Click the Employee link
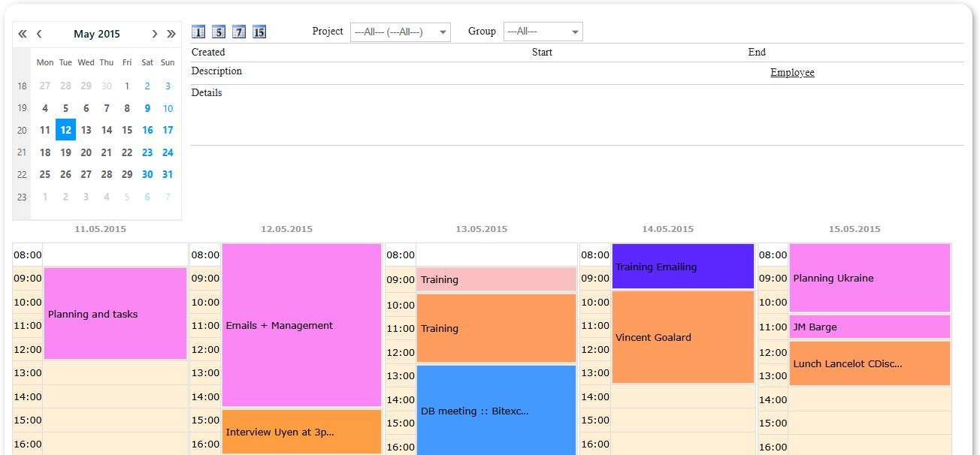This screenshot has width=980, height=455. pyautogui.click(x=792, y=73)
